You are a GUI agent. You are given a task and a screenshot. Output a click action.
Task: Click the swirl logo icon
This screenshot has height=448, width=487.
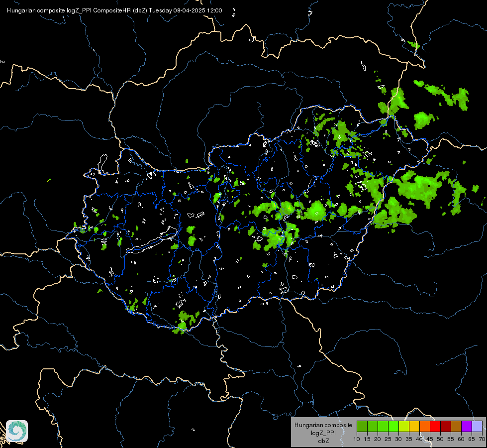(17, 431)
